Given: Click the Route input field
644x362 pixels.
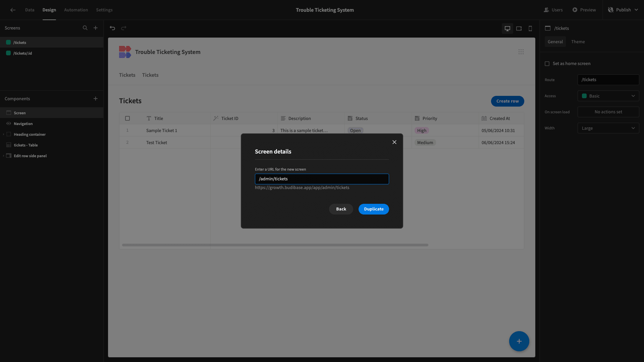Looking at the screenshot, I should (608, 80).
